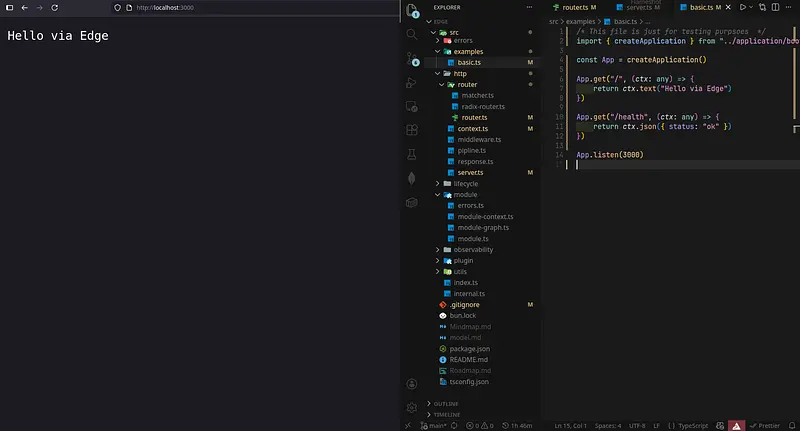Click the main branch indicator

coord(435,425)
